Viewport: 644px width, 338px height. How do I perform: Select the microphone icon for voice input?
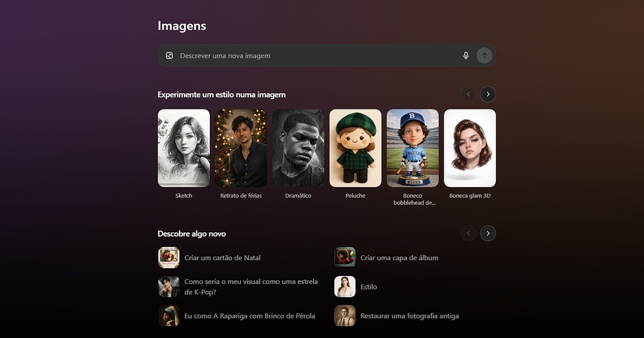(x=465, y=55)
